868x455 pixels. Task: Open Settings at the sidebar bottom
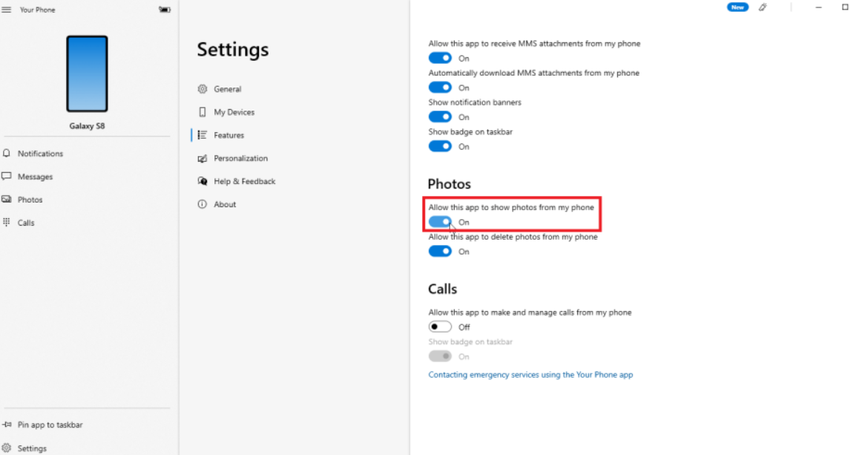(x=32, y=448)
